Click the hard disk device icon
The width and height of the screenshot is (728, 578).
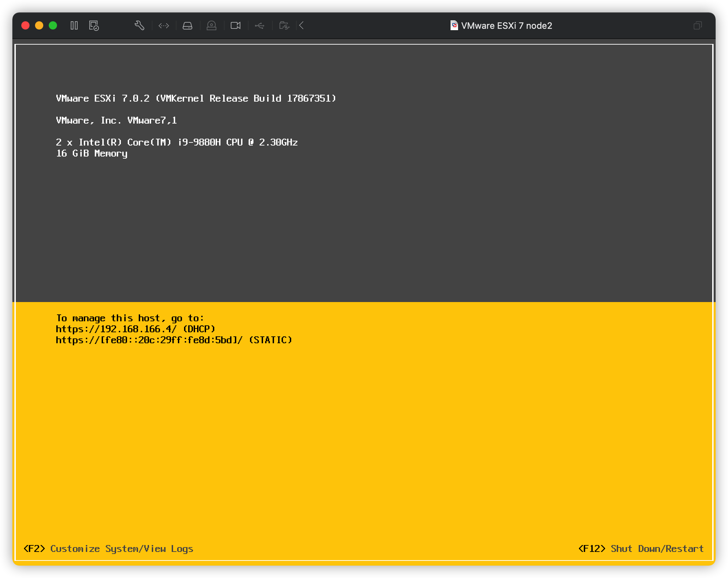pyautogui.click(x=187, y=25)
